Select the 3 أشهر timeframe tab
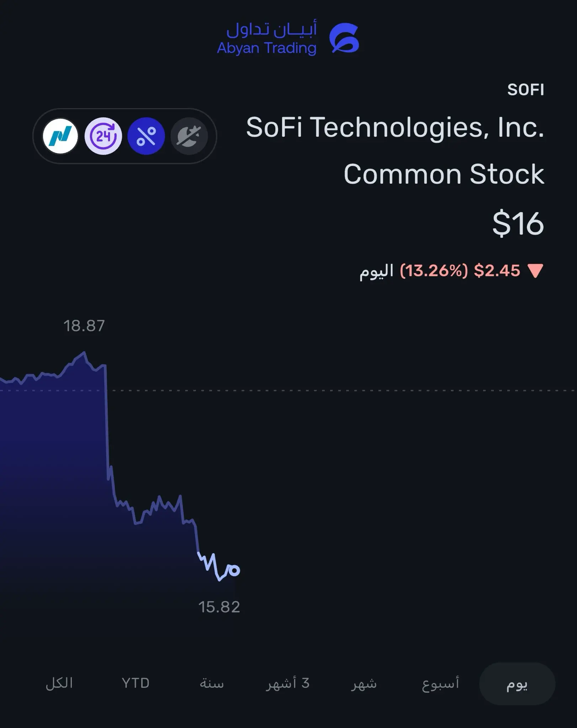The width and height of the screenshot is (577, 728). tap(288, 683)
